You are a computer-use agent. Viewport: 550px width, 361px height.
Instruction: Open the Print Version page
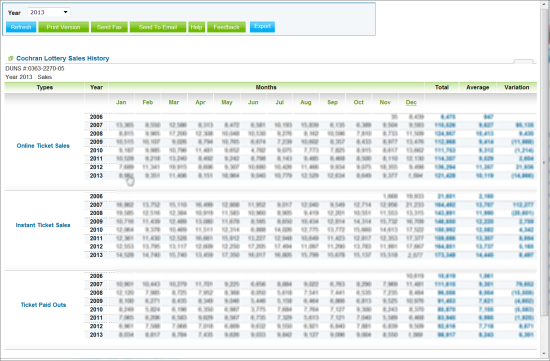click(63, 27)
